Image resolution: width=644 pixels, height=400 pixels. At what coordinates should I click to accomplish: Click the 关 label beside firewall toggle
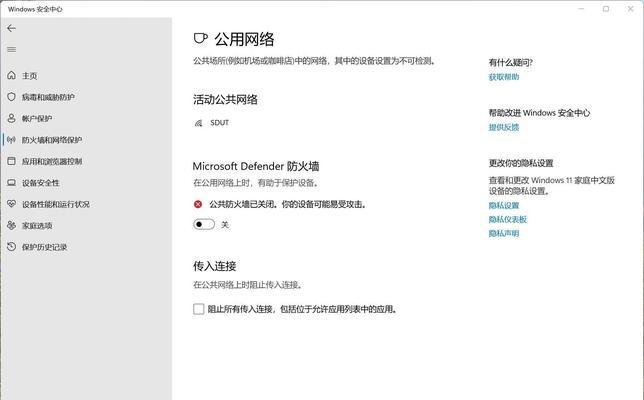[225, 225]
